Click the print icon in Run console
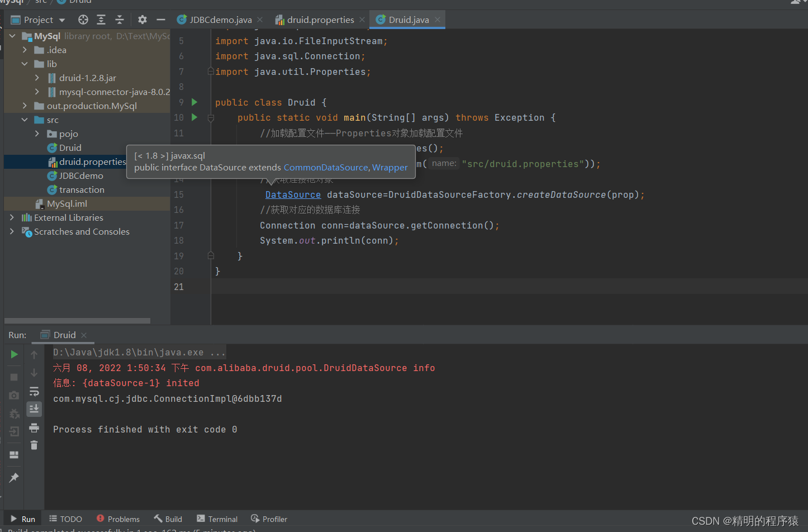This screenshot has width=808, height=532. (x=34, y=427)
